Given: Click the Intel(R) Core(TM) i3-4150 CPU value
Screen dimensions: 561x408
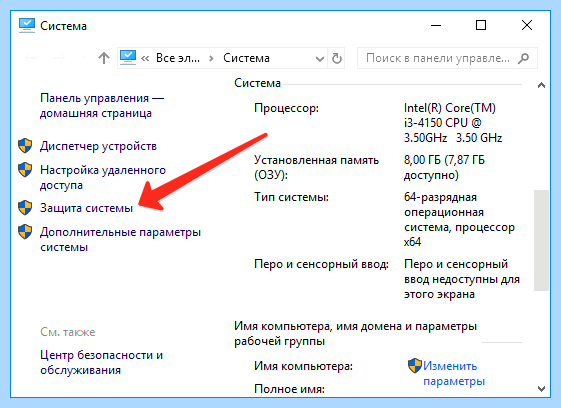Looking at the screenshot, I should coord(453,123).
